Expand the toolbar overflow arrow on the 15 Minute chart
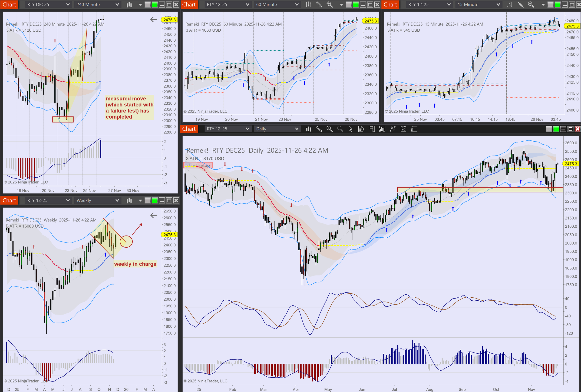This screenshot has height=392, width=581. (543, 4)
